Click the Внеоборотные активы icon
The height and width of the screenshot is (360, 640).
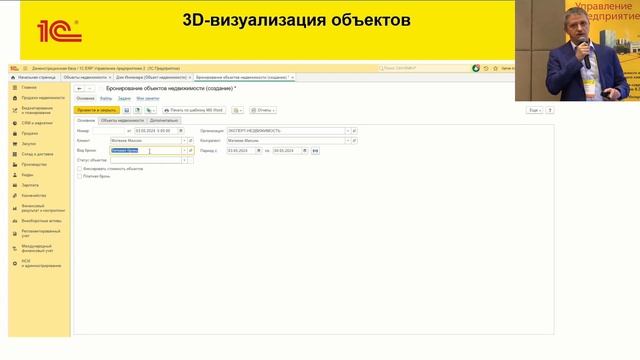coord(15,221)
